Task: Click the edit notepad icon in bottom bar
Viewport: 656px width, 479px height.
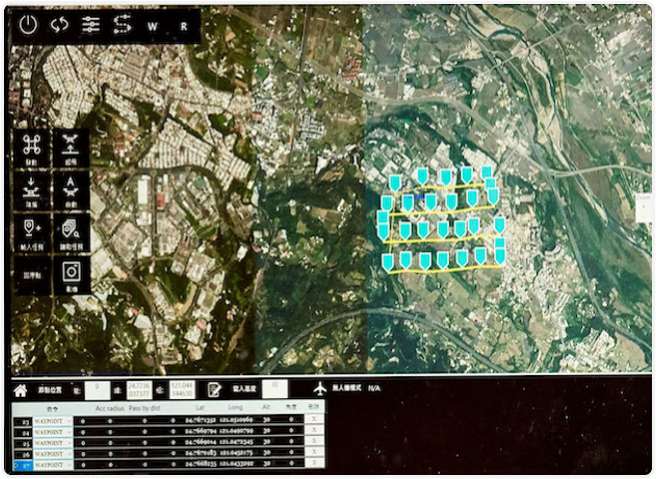Action: pos(214,389)
